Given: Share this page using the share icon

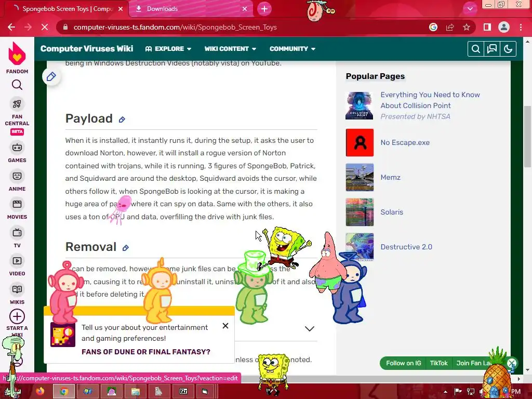Looking at the screenshot, I should point(450,27).
